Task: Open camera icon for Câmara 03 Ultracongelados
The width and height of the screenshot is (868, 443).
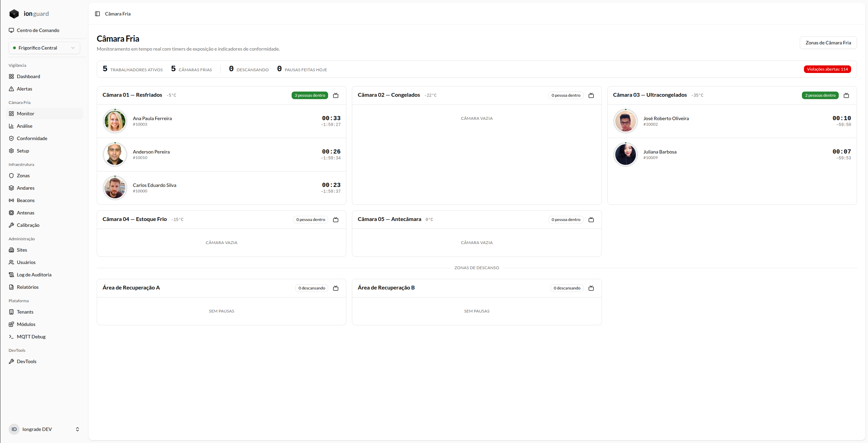Action: coord(846,95)
